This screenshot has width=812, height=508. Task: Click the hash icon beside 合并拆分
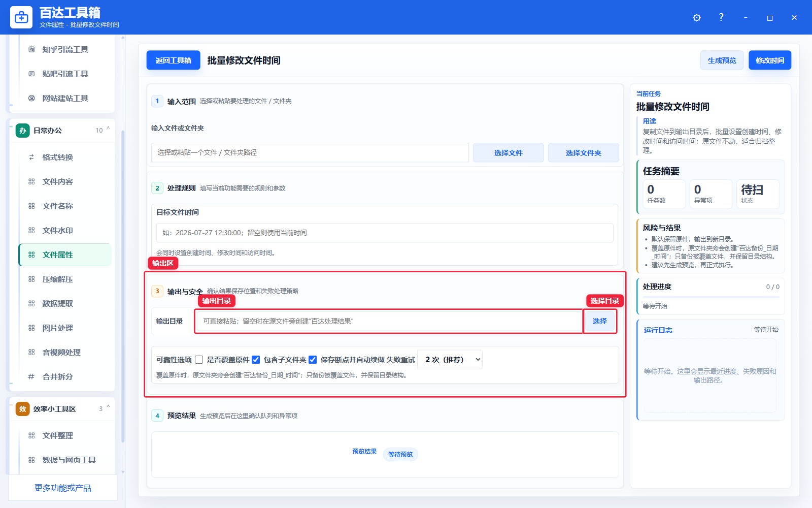(x=31, y=376)
